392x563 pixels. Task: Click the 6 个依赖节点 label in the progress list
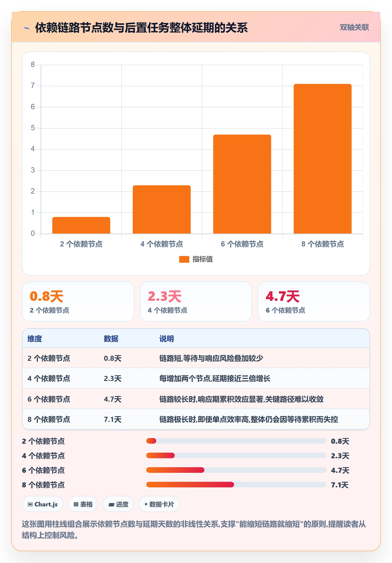(x=43, y=470)
